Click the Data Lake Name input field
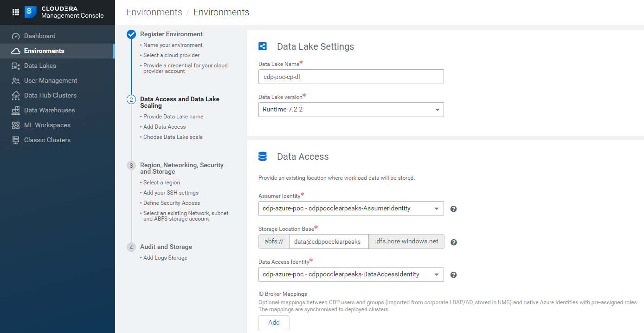Image resolution: width=644 pixels, height=333 pixels. (351, 77)
